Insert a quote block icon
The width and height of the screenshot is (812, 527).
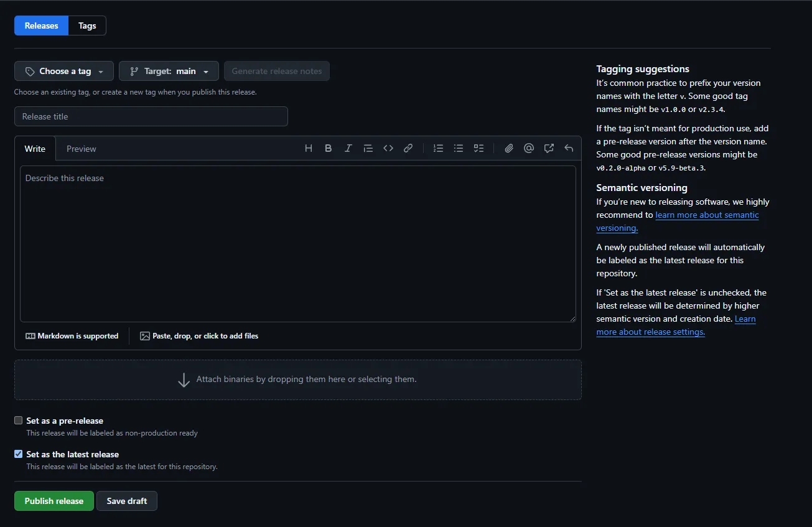point(368,148)
